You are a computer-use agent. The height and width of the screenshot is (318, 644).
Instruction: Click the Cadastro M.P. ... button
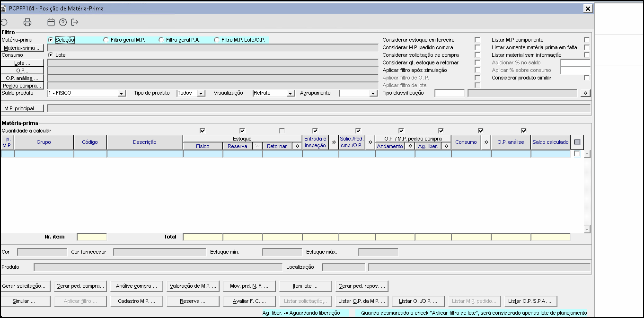click(136, 301)
